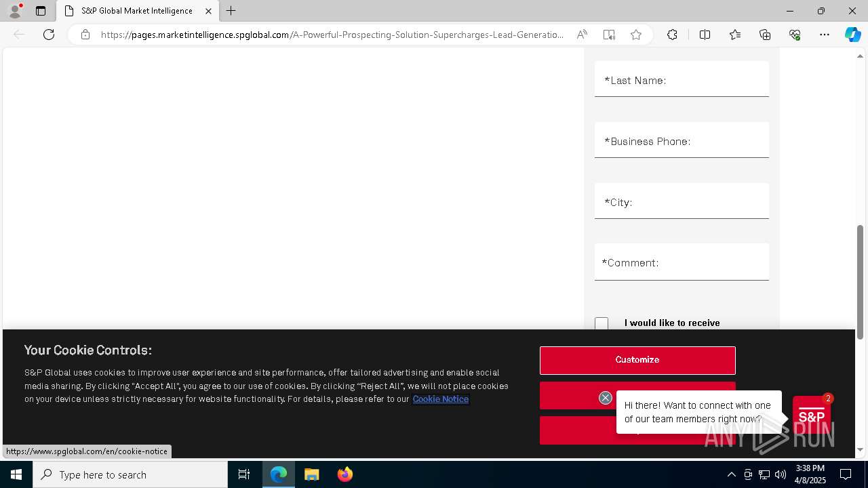Open the Favorites list
Screen dimensions: 868x488
[x=735, y=35]
